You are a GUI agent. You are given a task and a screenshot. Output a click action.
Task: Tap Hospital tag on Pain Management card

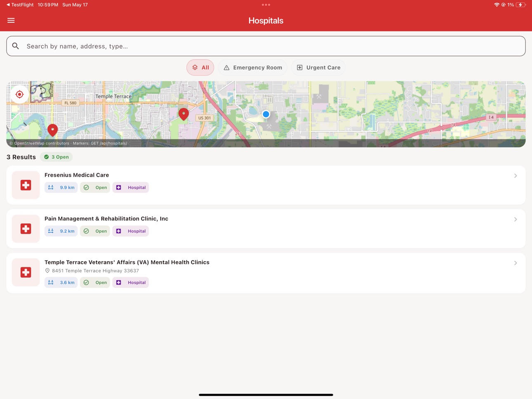click(131, 231)
